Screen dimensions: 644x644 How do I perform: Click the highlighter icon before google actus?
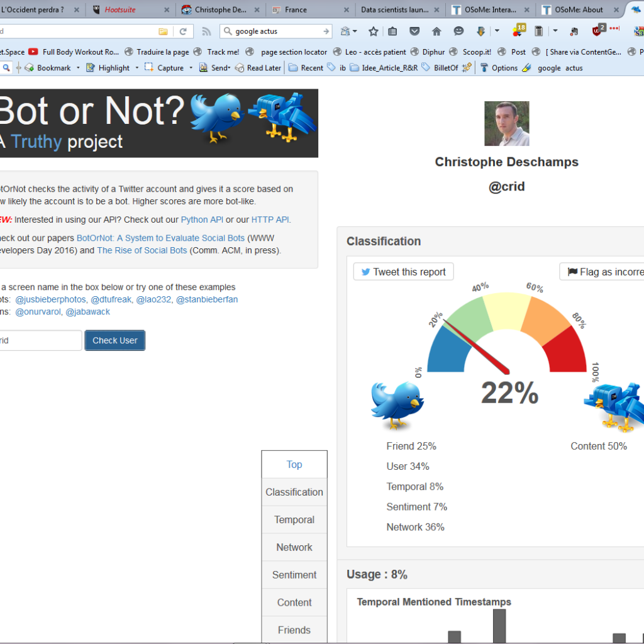pyautogui.click(x=526, y=68)
